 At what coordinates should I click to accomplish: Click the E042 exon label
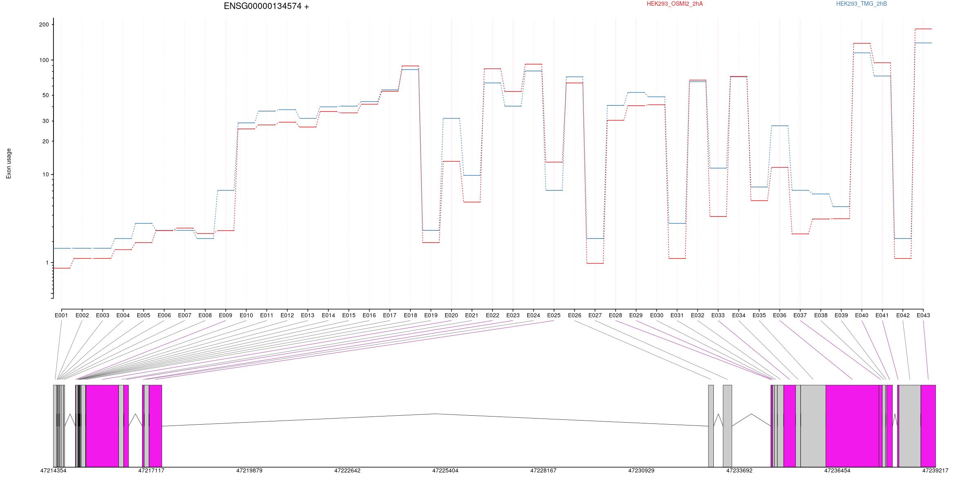point(903,315)
